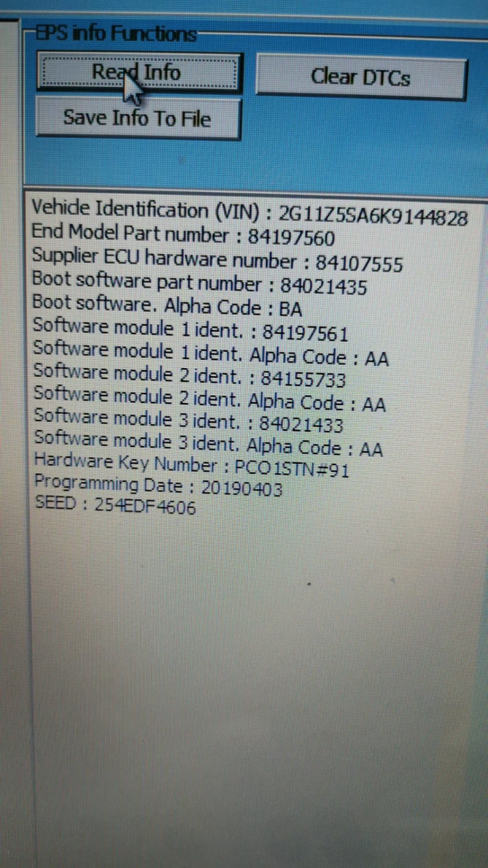The image size is (488, 868).
Task: Click Software module 1 ident. 84197561 line
Action: [x=190, y=329]
